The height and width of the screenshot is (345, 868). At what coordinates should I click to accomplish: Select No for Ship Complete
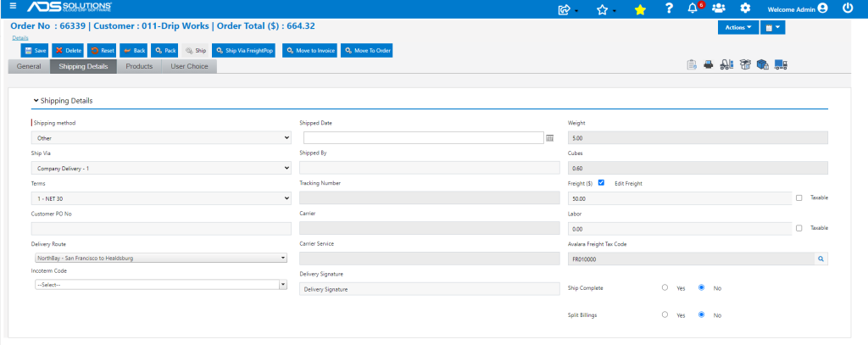[701, 287]
